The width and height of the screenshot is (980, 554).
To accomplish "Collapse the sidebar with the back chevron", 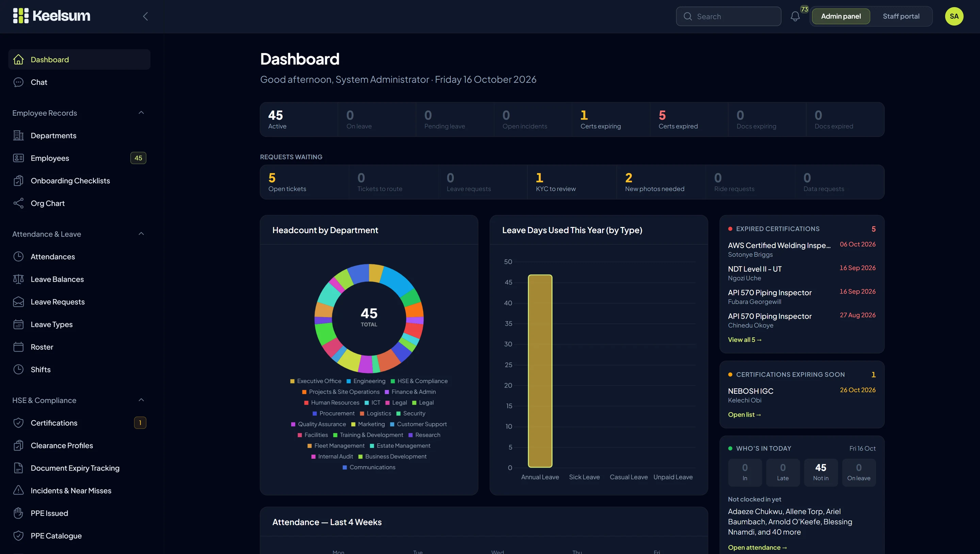I will 145,16.
